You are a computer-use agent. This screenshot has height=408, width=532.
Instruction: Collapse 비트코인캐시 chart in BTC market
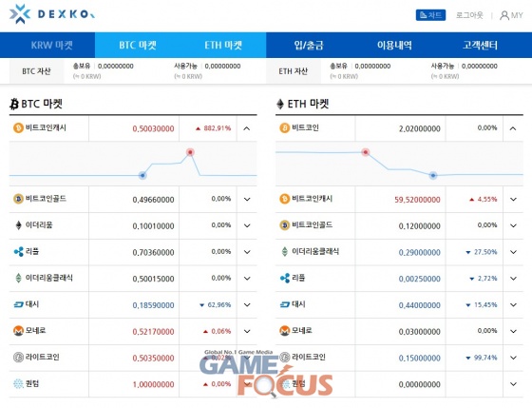pos(247,128)
